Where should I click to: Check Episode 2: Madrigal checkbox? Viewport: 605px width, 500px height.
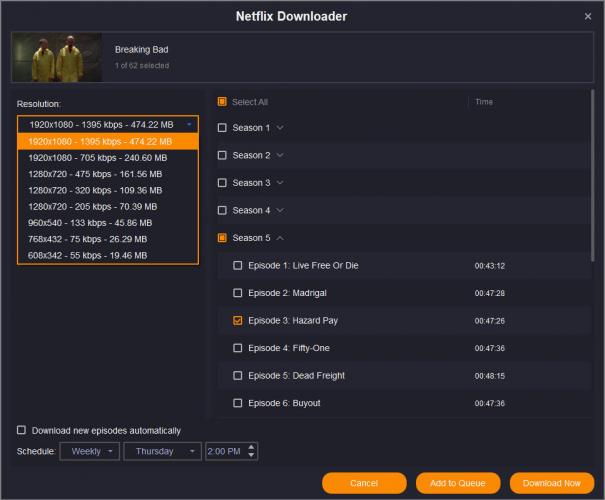coord(238,293)
